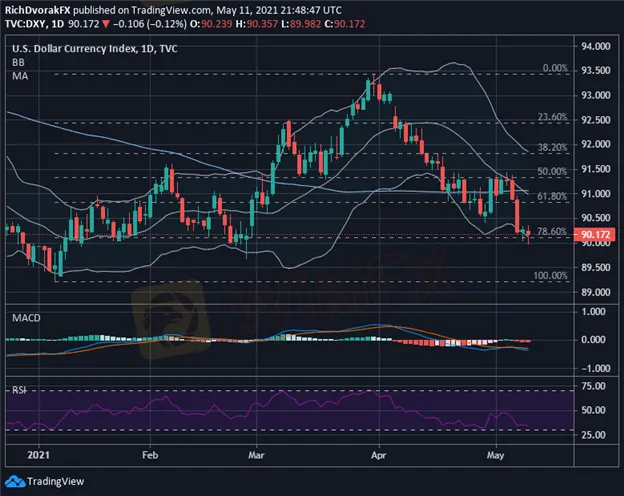The height and width of the screenshot is (496, 624).
Task: Click the Mar label on time axis
Action: click(260, 451)
